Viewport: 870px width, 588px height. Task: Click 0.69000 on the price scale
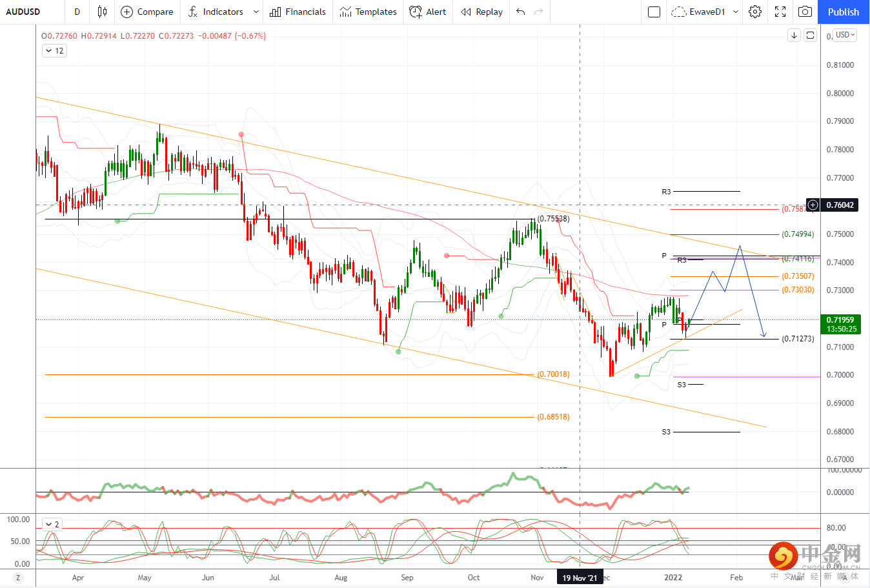pyautogui.click(x=840, y=403)
